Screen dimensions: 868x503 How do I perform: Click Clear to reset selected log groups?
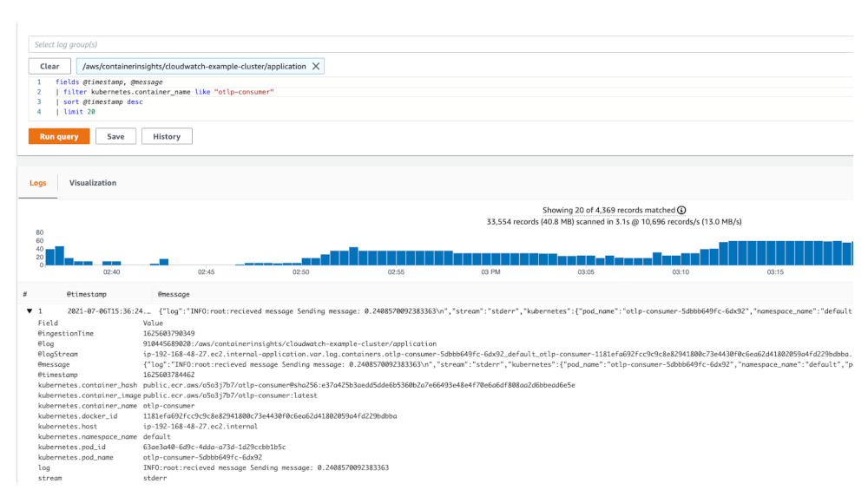click(49, 65)
